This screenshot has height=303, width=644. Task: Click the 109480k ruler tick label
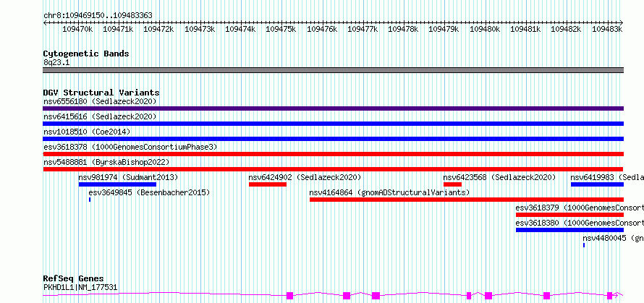click(x=485, y=29)
